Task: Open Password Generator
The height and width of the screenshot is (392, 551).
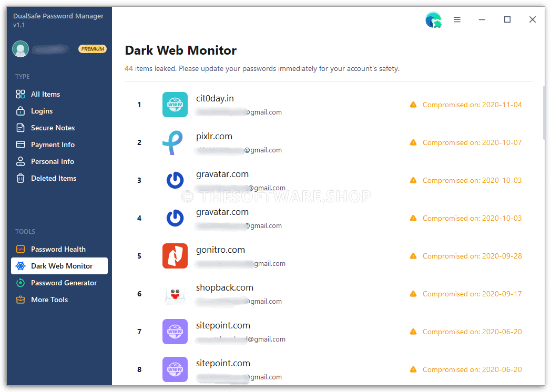Action: (59, 283)
